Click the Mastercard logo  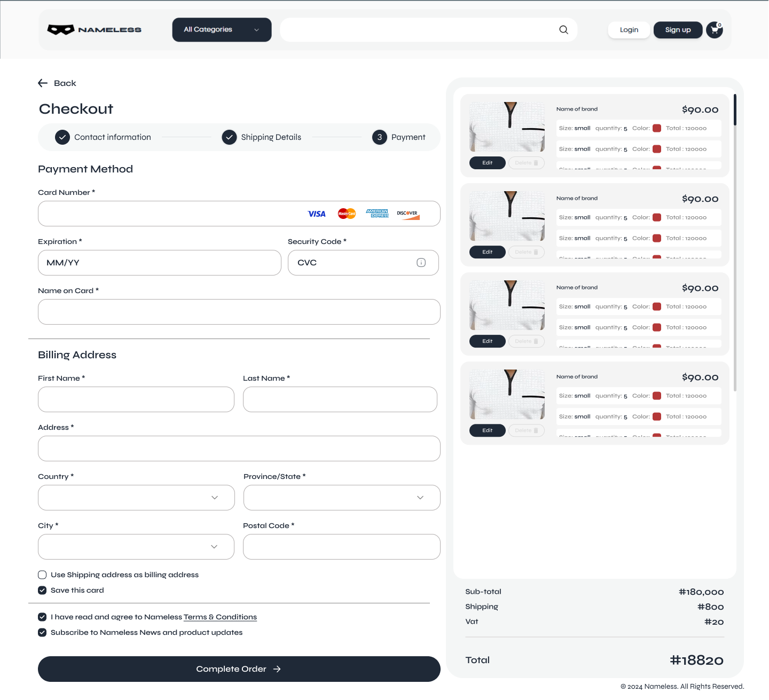click(347, 214)
